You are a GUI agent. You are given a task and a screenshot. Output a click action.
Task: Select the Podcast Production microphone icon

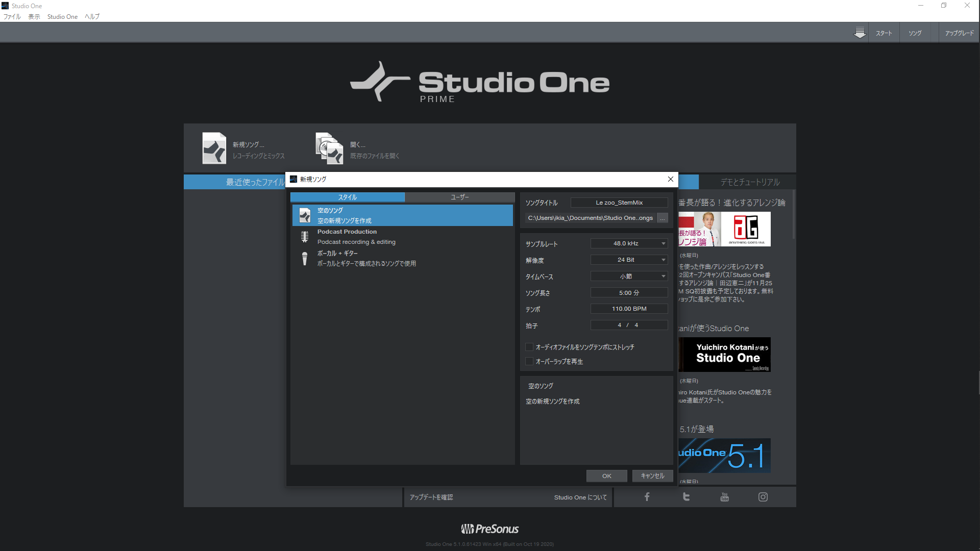(305, 237)
